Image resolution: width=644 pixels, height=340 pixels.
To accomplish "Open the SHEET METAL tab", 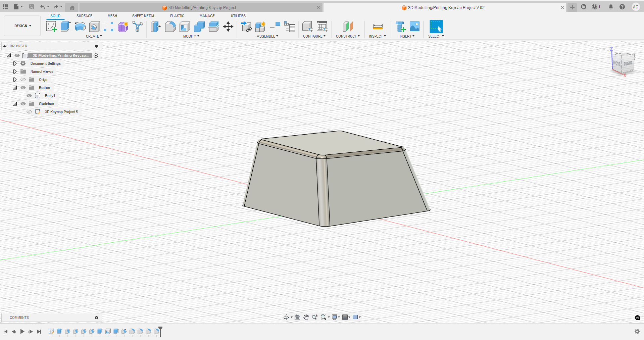I will [143, 16].
